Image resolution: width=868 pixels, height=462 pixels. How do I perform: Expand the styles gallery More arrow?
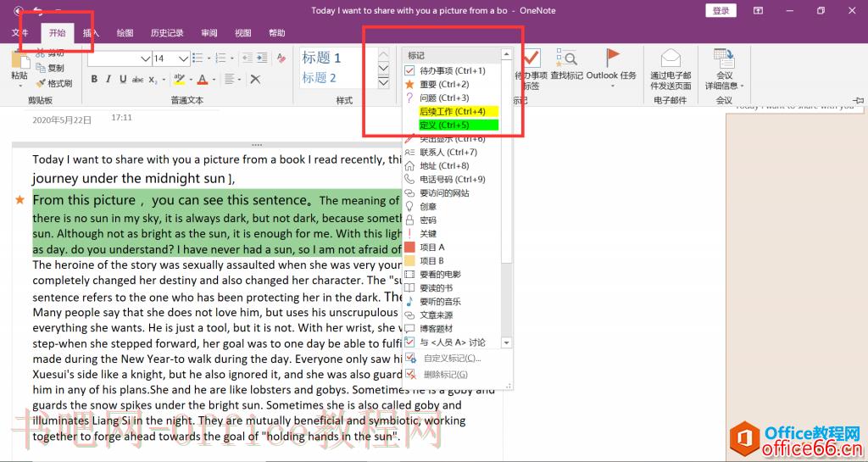coord(383,82)
